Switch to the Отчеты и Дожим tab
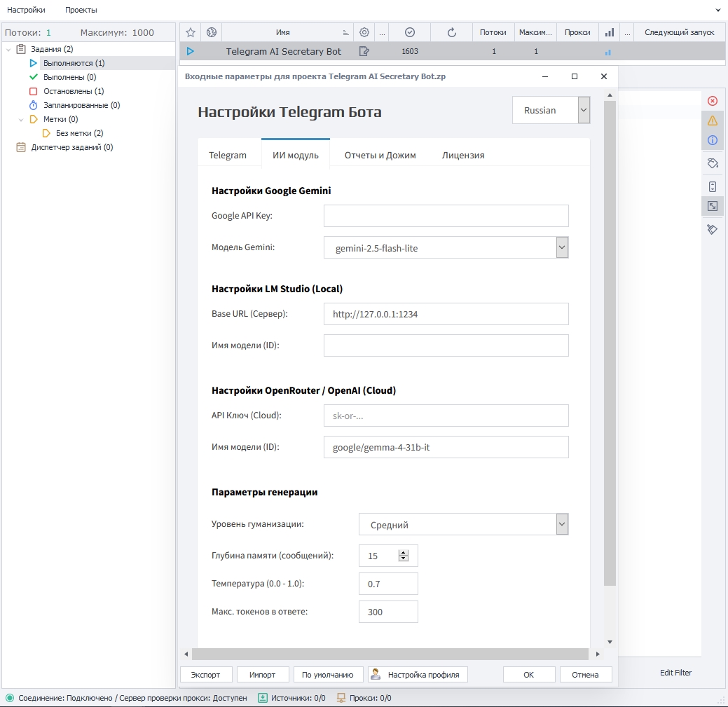 [x=380, y=155]
